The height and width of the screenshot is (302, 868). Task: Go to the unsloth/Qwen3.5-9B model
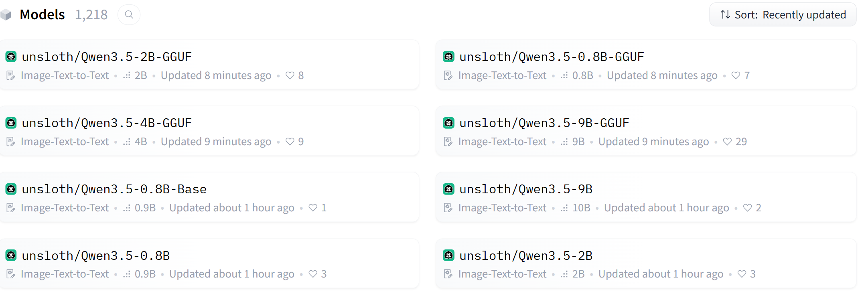[x=526, y=189]
